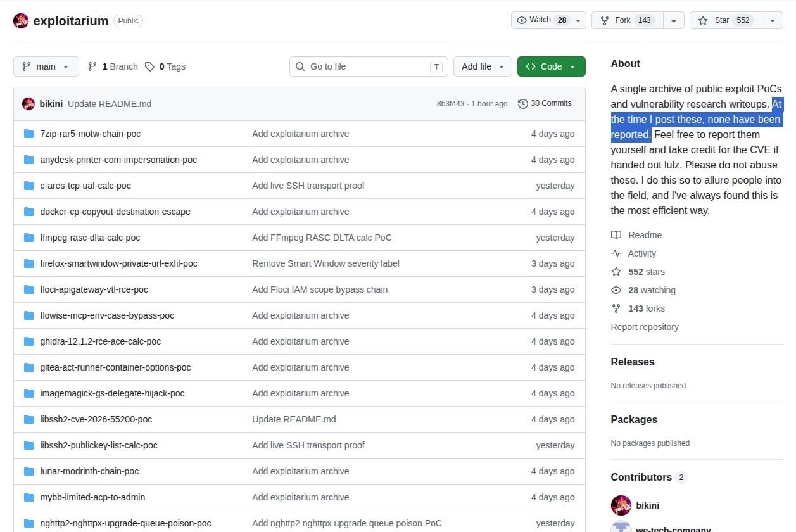Click bikini's avatar in the latest commit row
The height and width of the screenshot is (532, 796).
click(x=28, y=104)
